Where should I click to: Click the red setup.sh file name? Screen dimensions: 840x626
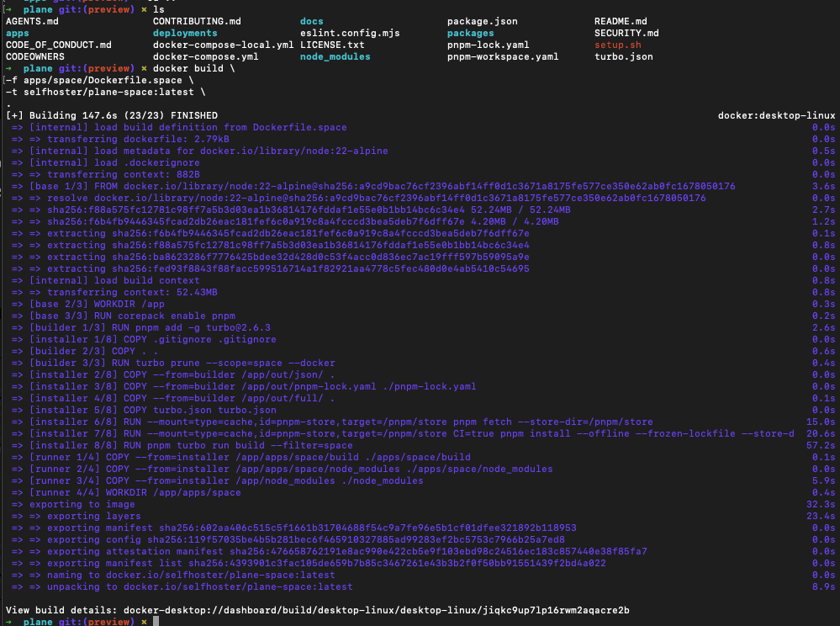click(618, 45)
